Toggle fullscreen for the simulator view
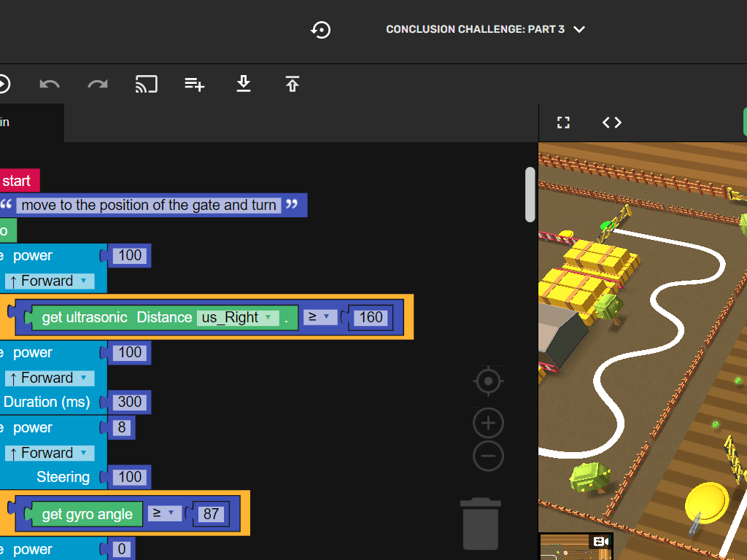 click(563, 122)
